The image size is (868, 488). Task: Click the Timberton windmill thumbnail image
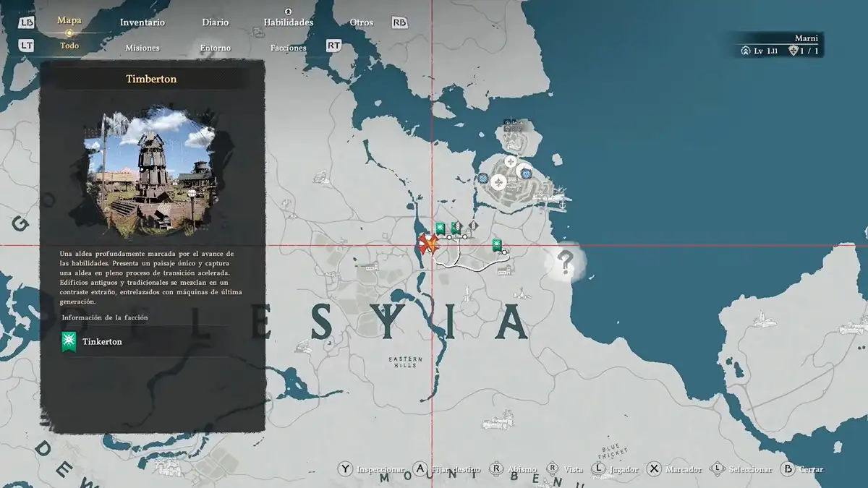(x=152, y=171)
